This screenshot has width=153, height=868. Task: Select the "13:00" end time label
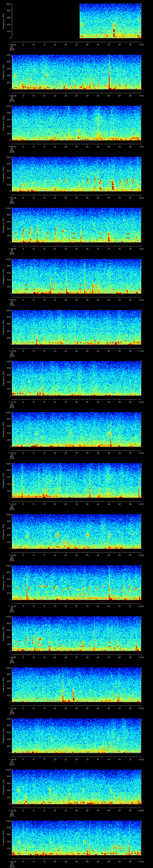tap(141, 453)
